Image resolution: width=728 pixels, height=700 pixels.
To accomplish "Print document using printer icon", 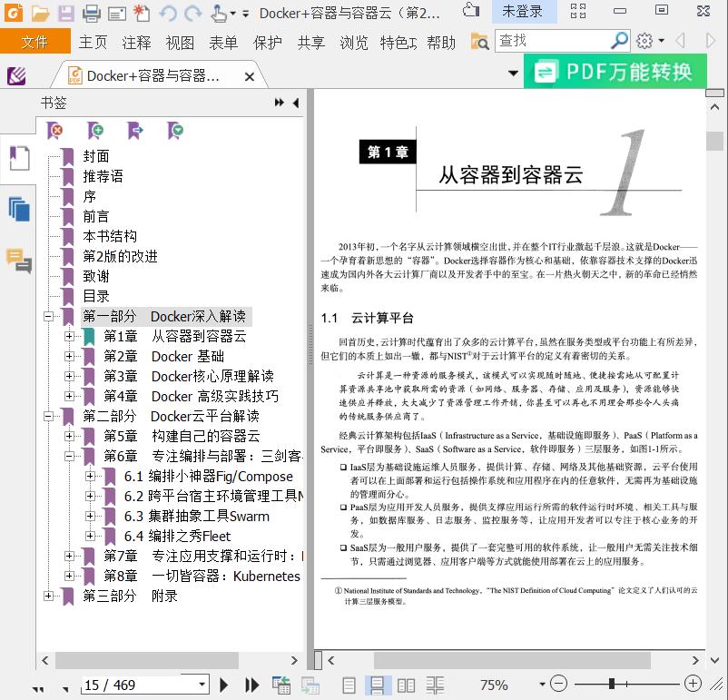I will 91,13.
